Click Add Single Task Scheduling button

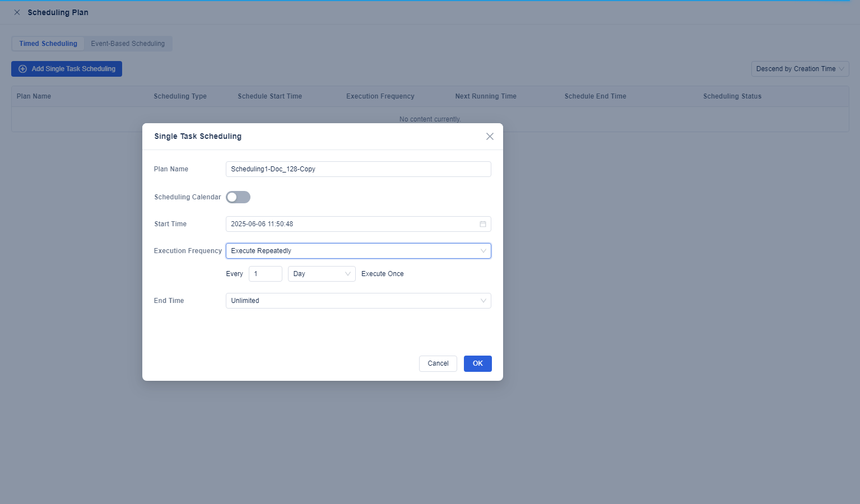tap(67, 69)
